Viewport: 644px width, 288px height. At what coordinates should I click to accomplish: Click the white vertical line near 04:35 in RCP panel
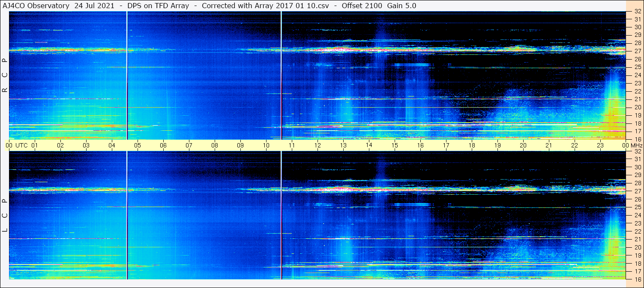tap(127, 75)
